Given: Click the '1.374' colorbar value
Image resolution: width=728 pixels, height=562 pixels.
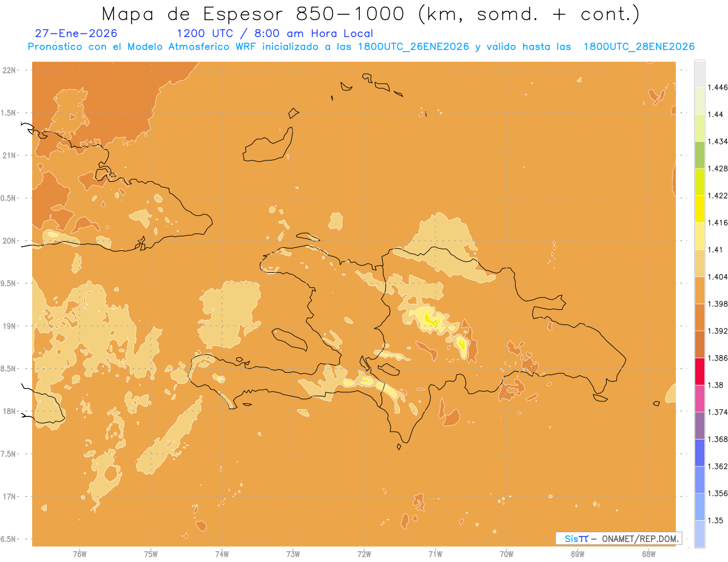Looking at the screenshot, I should click(x=717, y=412).
